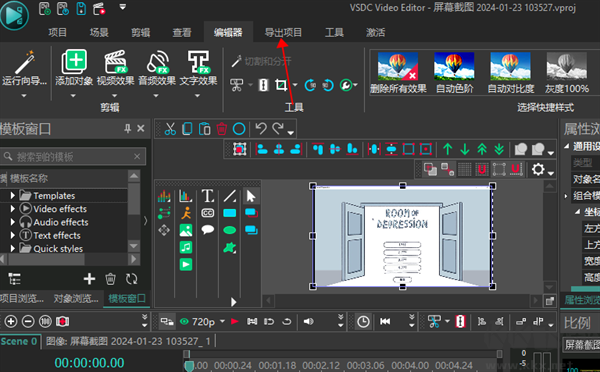Select the Text object tool
Viewport: 600px width, 372px height.
point(207,196)
